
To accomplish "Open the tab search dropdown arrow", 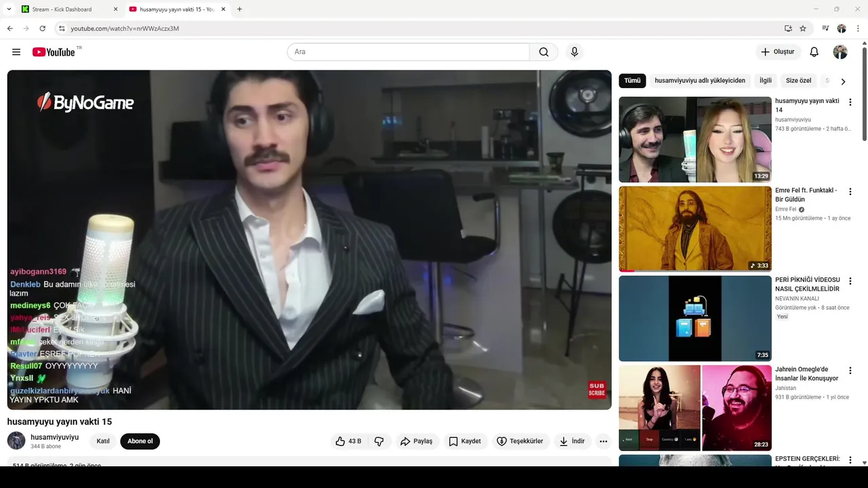I will 9,9.
